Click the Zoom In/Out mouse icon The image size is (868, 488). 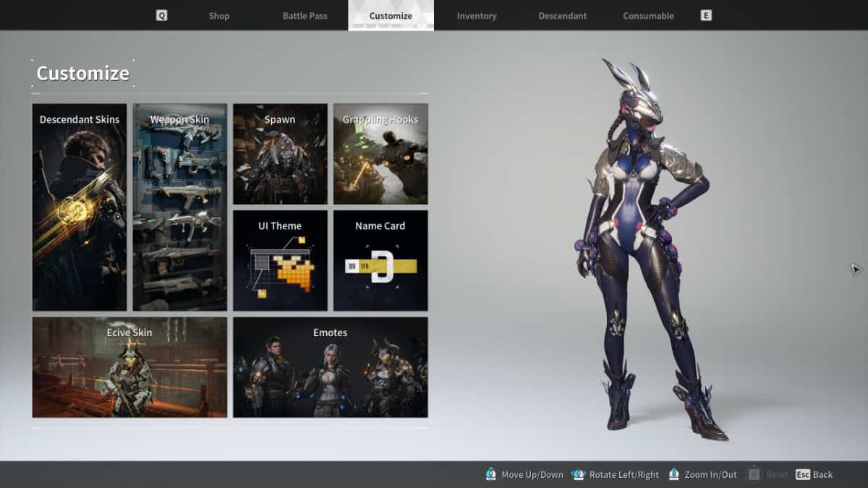[x=674, y=474]
